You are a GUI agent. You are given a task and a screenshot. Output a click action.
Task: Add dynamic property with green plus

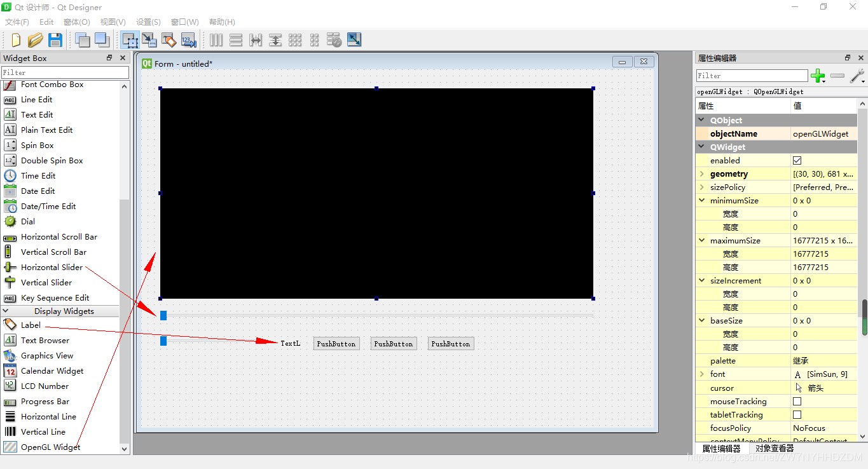tap(818, 76)
